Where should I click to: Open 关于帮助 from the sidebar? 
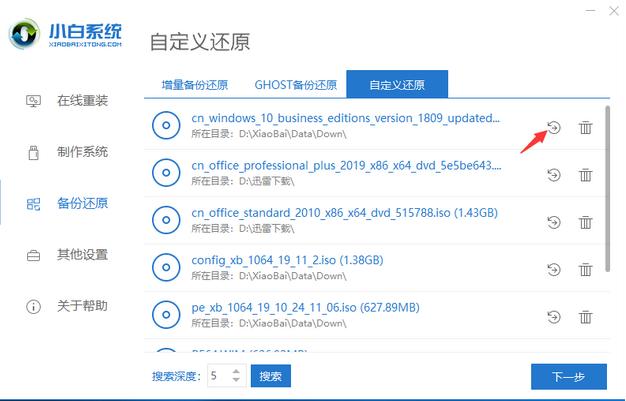pos(82,306)
